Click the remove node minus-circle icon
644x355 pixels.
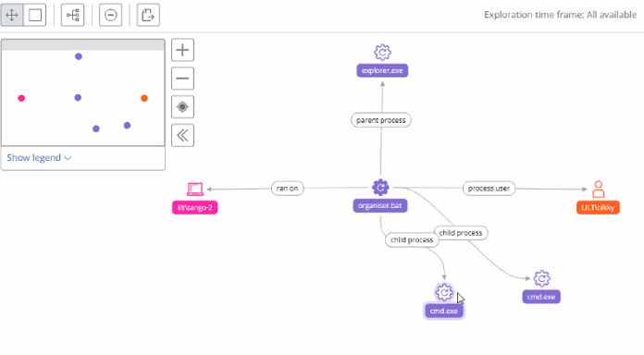tap(110, 15)
